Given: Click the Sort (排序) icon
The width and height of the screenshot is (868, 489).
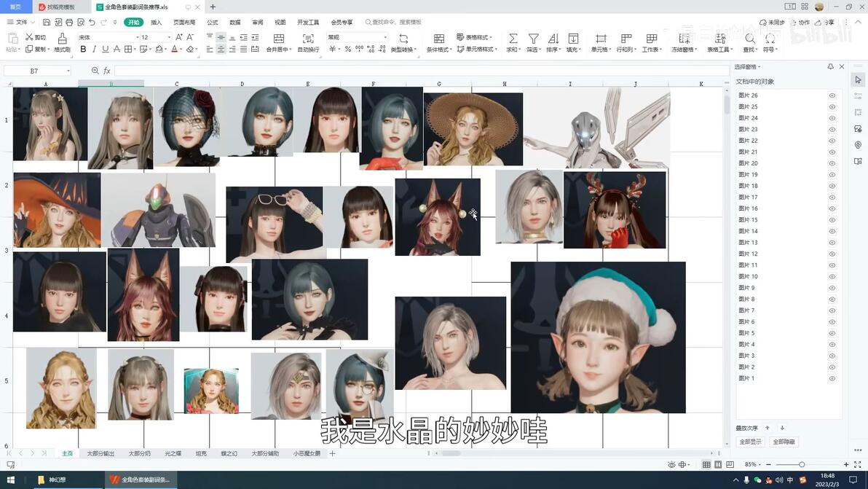Looking at the screenshot, I should coord(553,39).
